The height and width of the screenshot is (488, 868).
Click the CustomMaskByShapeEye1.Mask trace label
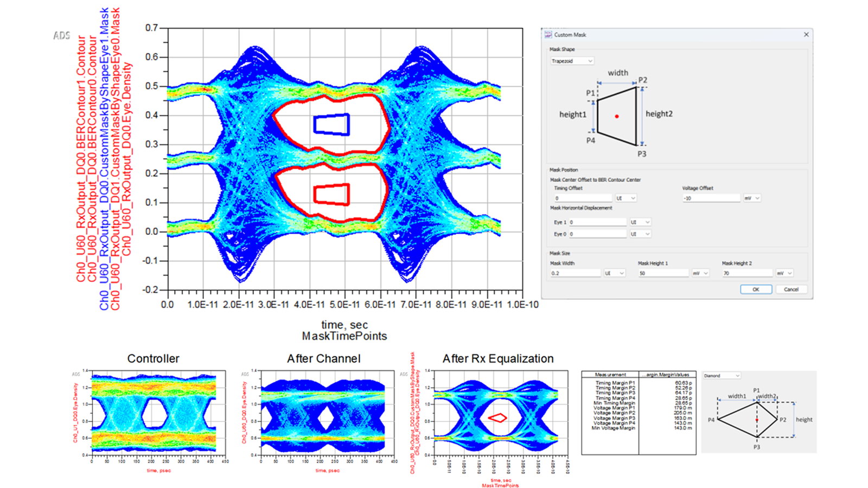(104, 158)
